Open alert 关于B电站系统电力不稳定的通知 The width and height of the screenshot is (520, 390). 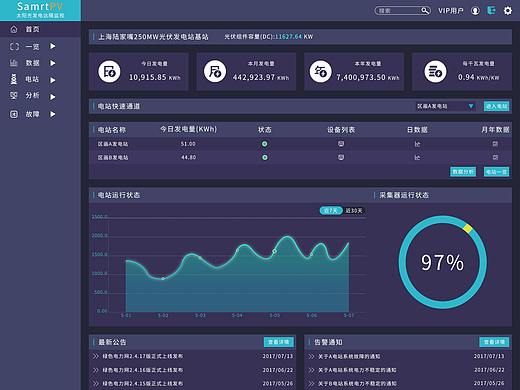coord(357,383)
